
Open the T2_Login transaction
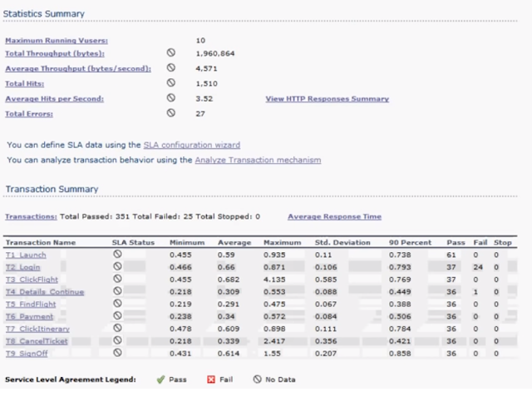tap(22, 267)
